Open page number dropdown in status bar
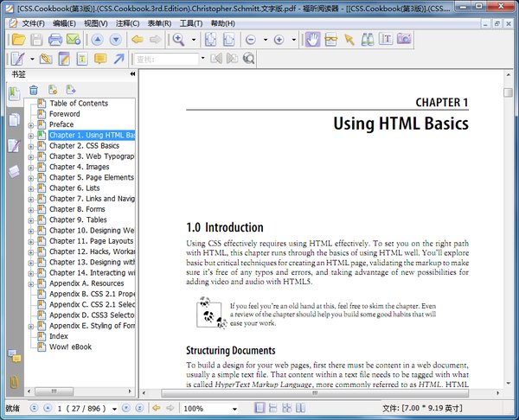 pos(114,409)
